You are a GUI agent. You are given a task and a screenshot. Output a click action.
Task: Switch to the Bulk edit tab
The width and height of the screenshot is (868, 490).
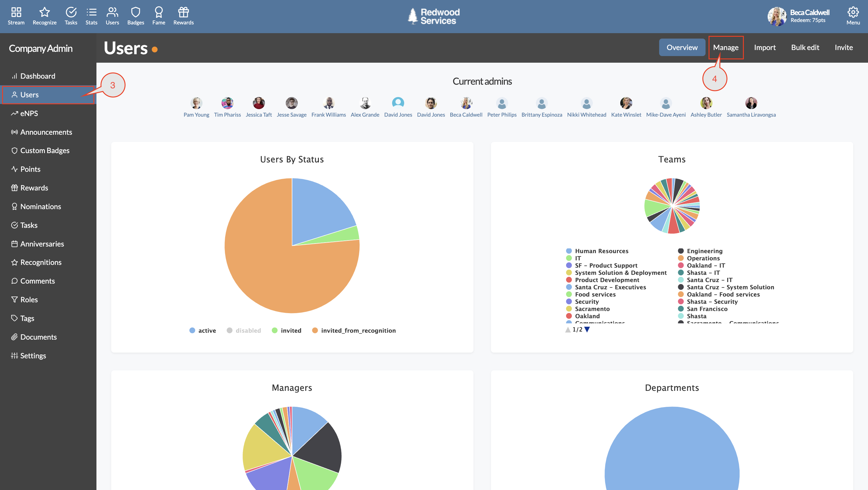point(805,47)
